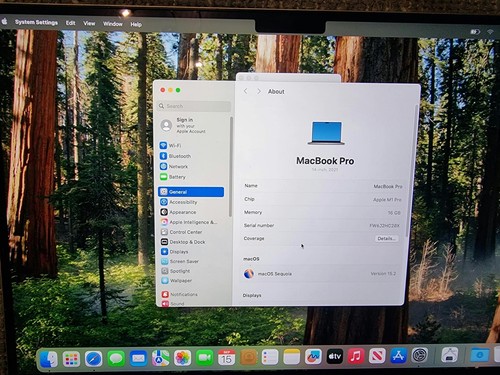Select Control Center in sidebar

click(x=181, y=232)
